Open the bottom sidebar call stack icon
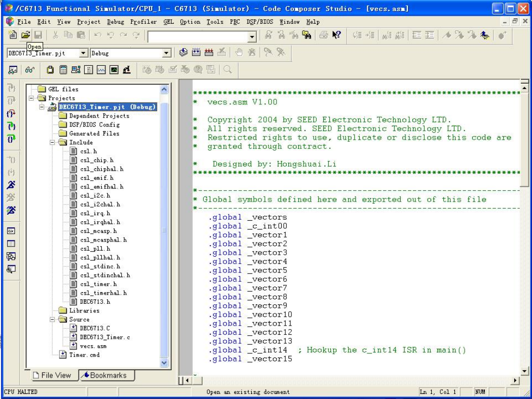The image size is (532, 399). point(11,269)
